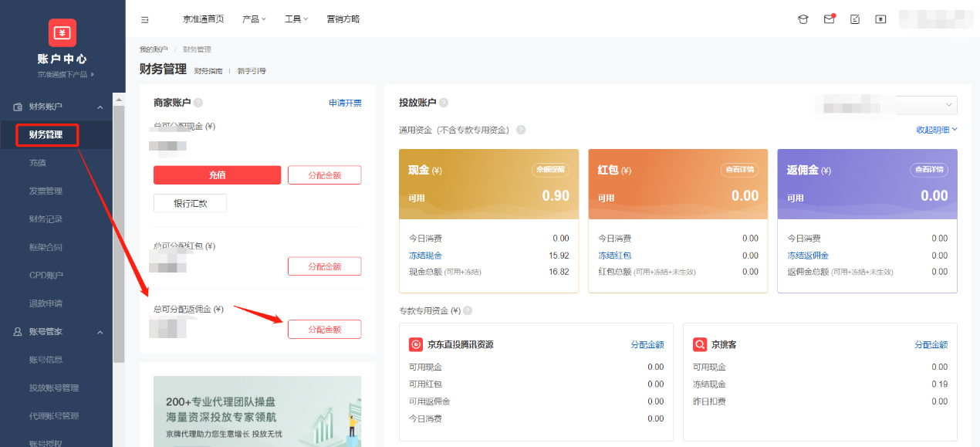Click the help icon beside 通用资金
Screen dimensions: 980x447
(521, 130)
